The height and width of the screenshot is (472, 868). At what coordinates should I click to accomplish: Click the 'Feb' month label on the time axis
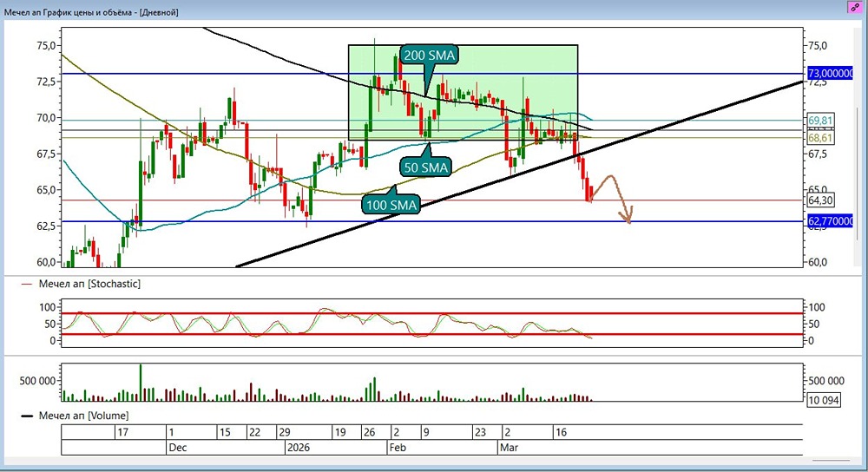point(398,448)
